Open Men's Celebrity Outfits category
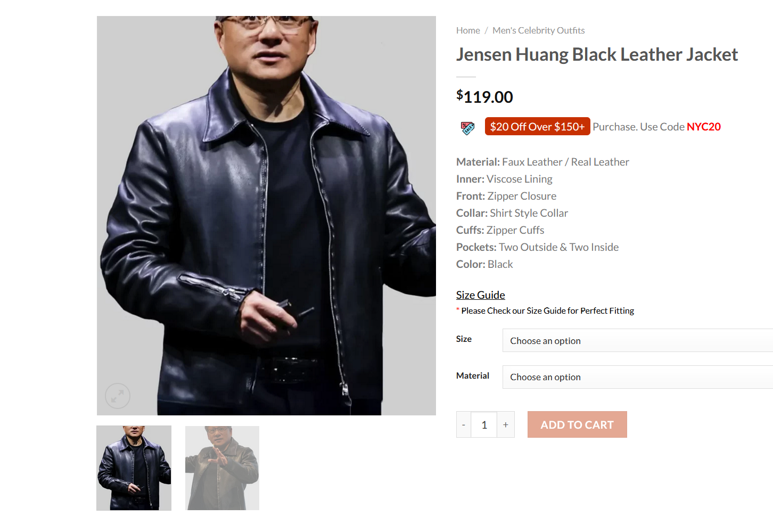 coord(539,30)
